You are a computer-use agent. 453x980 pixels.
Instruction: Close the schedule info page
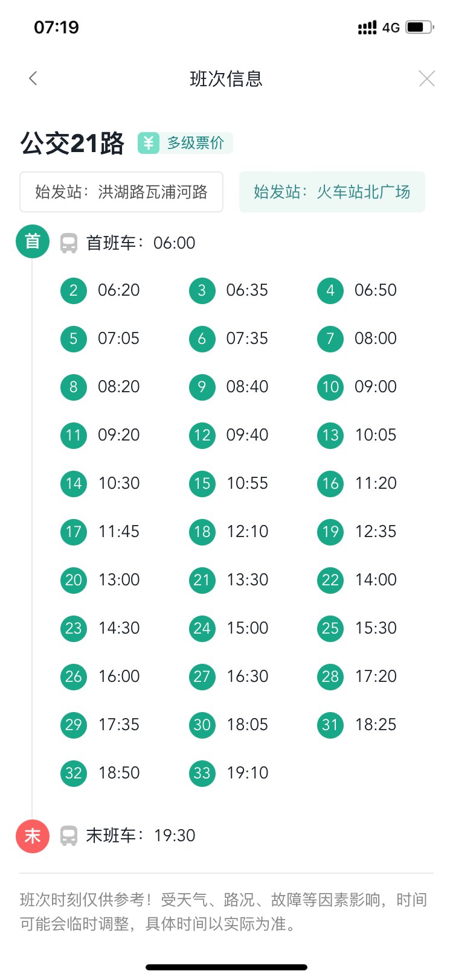426,78
